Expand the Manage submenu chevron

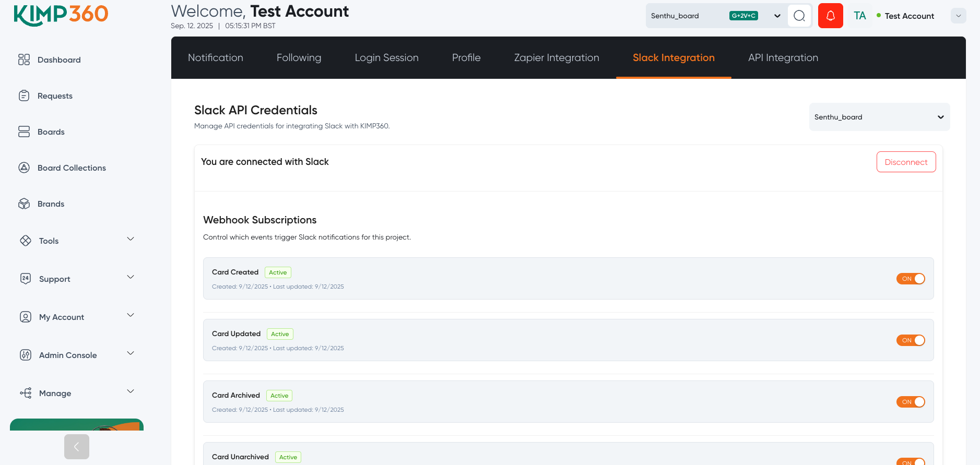click(x=131, y=391)
